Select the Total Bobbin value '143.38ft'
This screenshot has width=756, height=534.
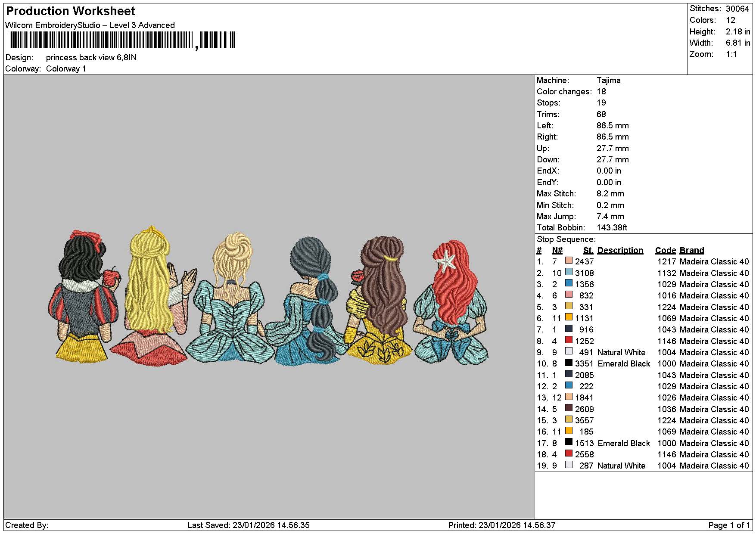click(x=612, y=227)
